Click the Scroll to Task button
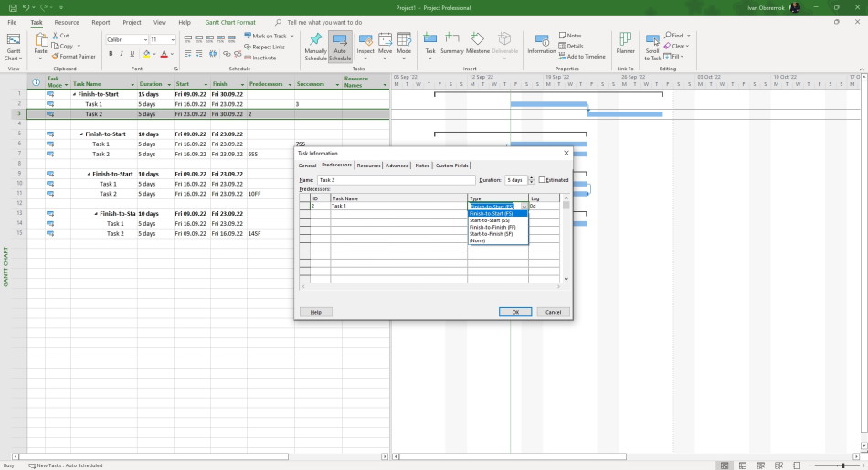The height and width of the screenshot is (470, 868). click(x=652, y=48)
